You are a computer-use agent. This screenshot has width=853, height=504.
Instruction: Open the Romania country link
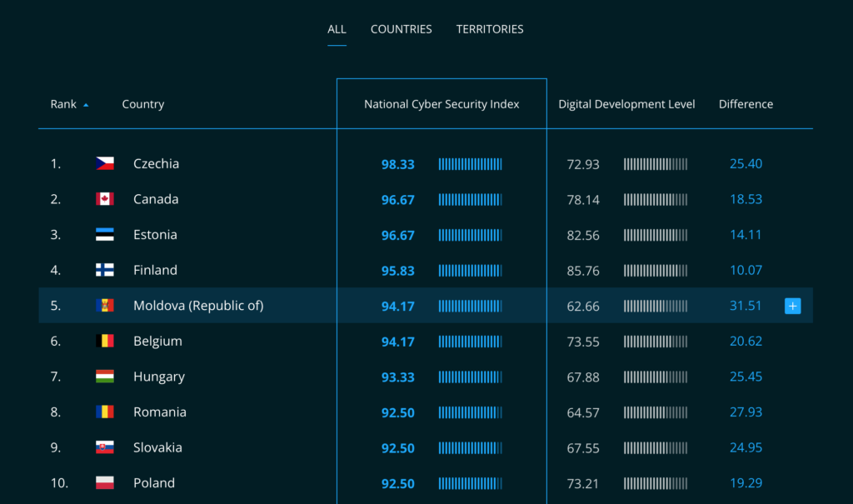(159, 412)
